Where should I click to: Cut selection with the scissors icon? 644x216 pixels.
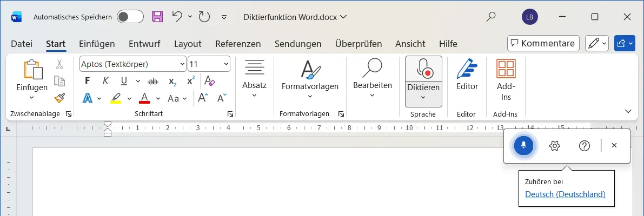point(59,64)
